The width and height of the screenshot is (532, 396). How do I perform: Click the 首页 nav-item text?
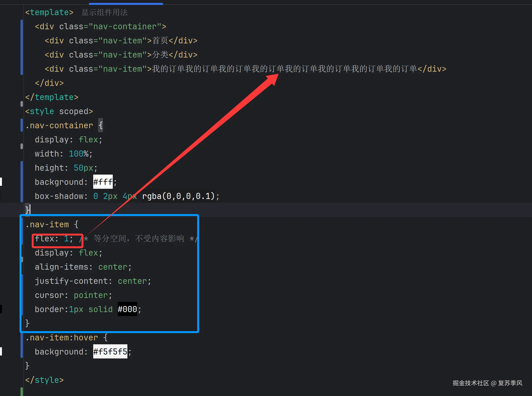click(x=160, y=41)
